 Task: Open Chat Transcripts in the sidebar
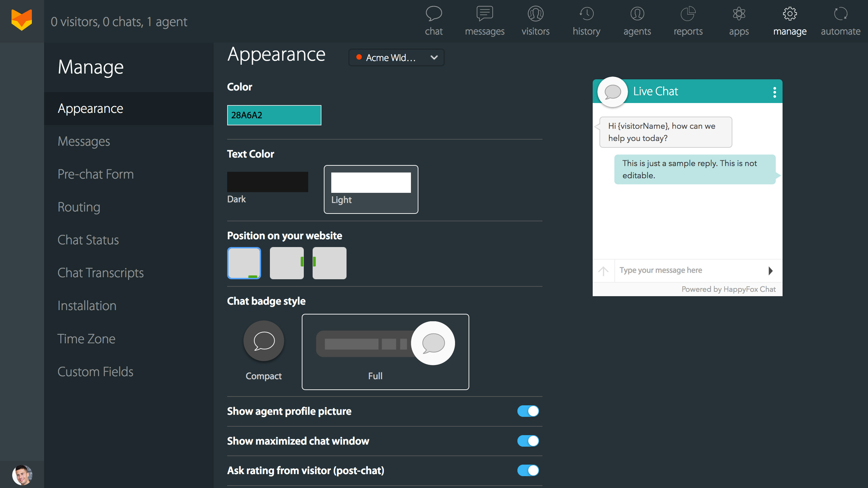[101, 273]
